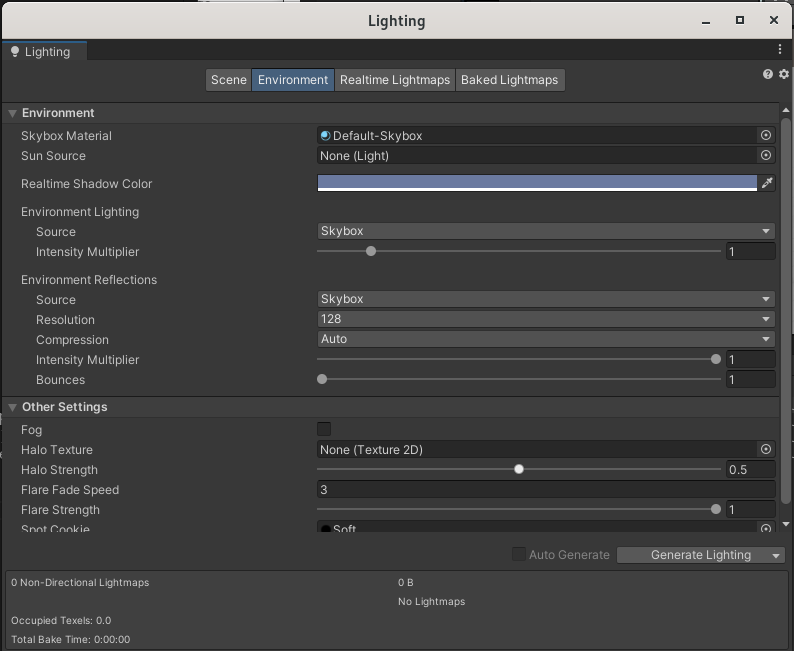Open the Environment Lighting Source dropdown
Screen dimensions: 794x651
(x=546, y=231)
